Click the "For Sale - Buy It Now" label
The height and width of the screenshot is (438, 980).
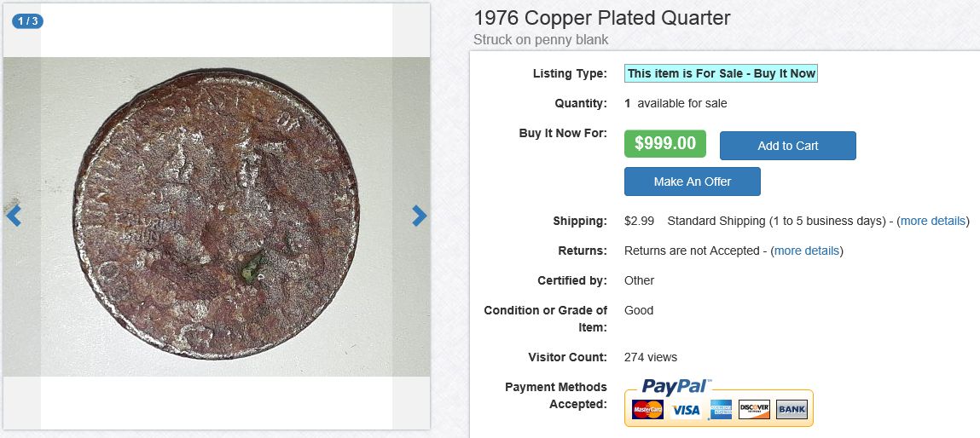point(721,73)
